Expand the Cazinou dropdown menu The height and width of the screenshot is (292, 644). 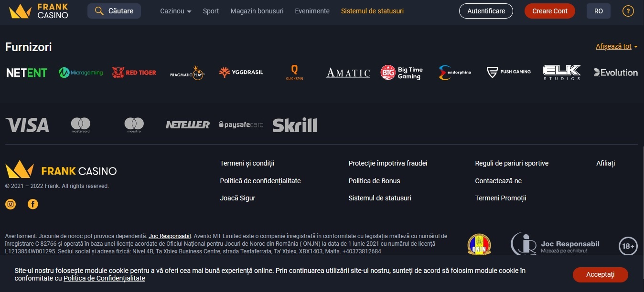[176, 11]
